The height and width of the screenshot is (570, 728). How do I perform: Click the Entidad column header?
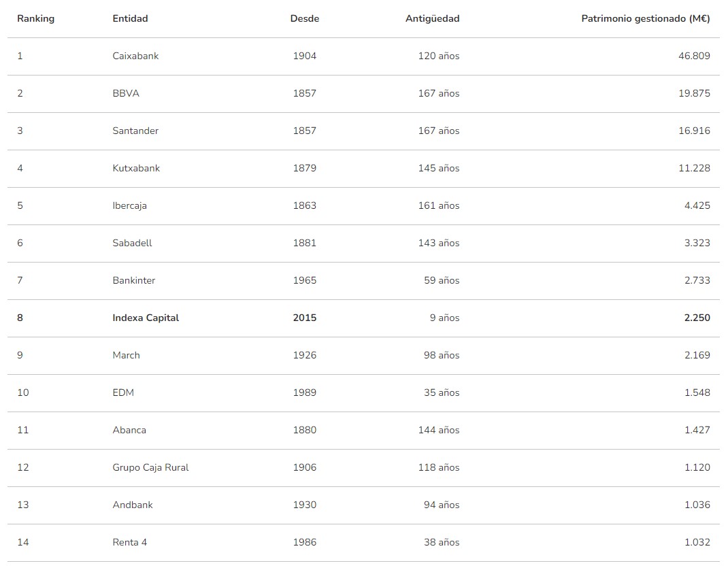coord(130,18)
